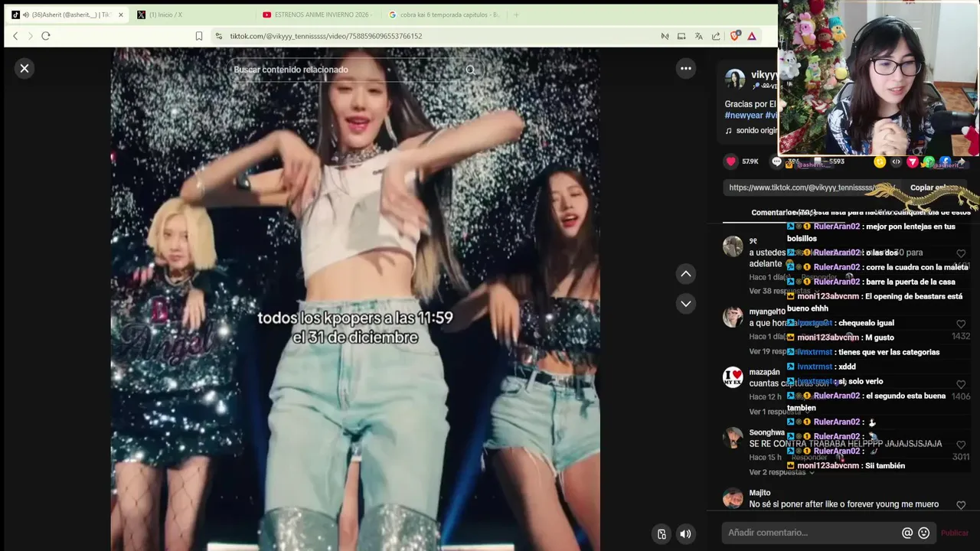Image resolution: width=980 pixels, height=551 pixels.
Task: Open comments via the speech bubble icon
Action: 776,161
